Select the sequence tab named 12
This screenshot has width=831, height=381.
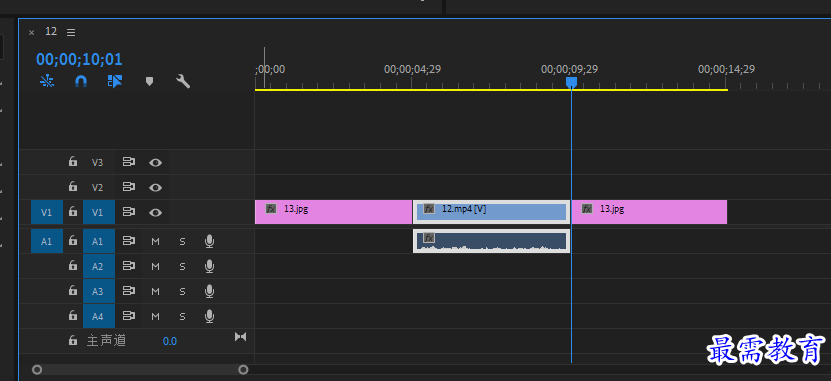(x=51, y=31)
